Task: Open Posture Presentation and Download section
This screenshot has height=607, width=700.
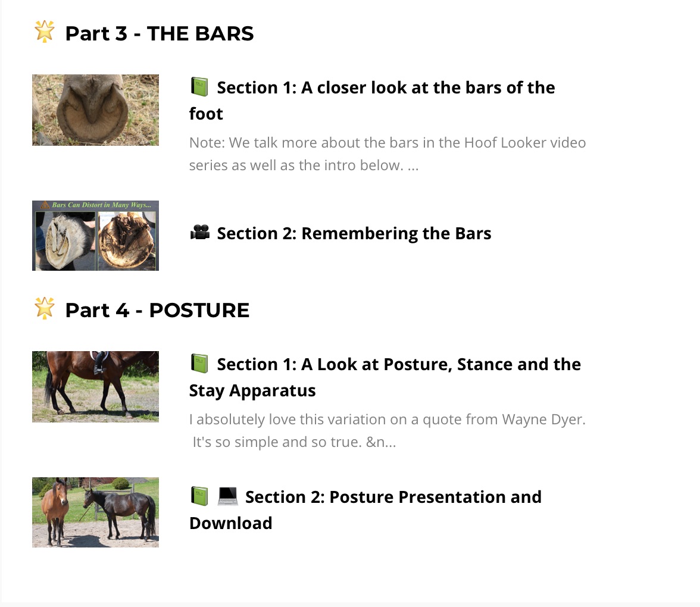Action: [365, 509]
